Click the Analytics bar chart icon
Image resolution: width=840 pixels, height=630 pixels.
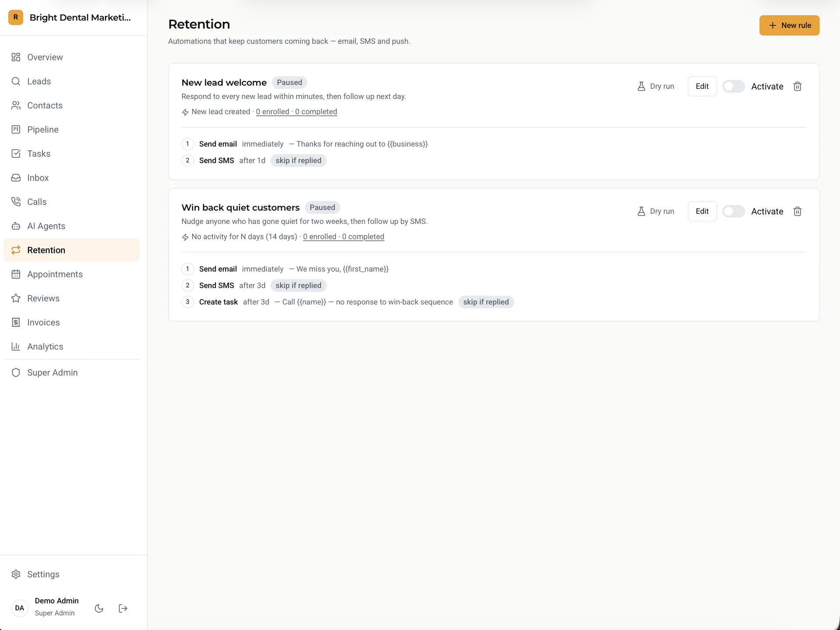[16, 346]
